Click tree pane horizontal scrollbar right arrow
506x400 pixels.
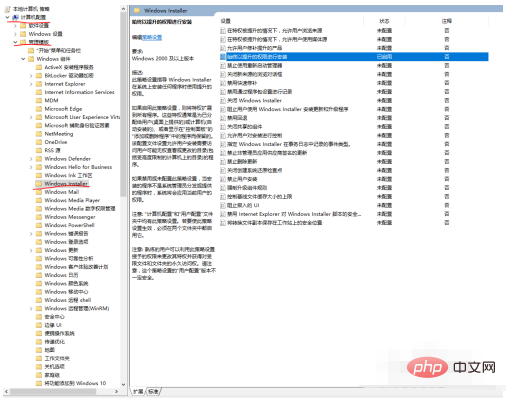coord(116,391)
